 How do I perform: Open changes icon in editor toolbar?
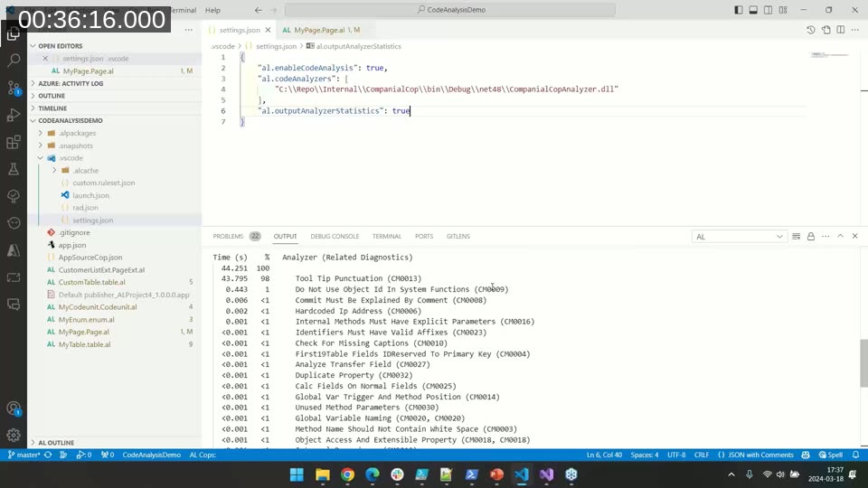coord(826,30)
